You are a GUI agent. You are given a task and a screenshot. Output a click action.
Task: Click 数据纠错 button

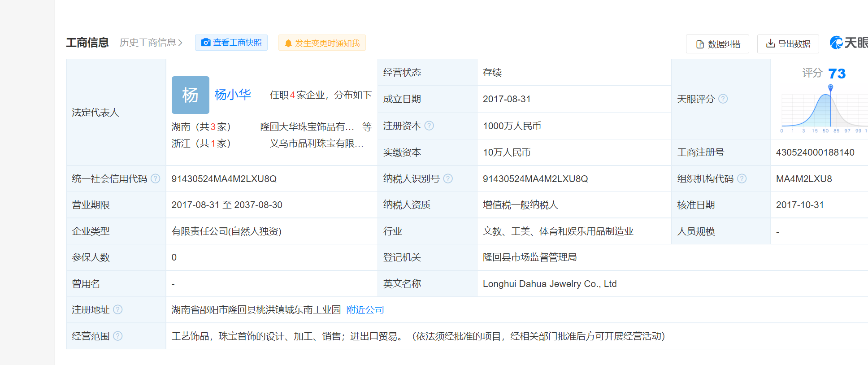(717, 44)
